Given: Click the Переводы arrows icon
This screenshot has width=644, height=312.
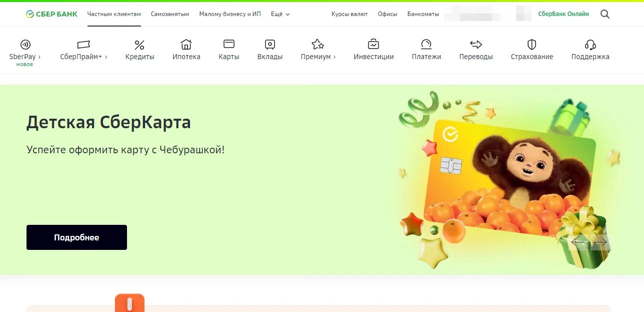Looking at the screenshot, I should tap(476, 45).
